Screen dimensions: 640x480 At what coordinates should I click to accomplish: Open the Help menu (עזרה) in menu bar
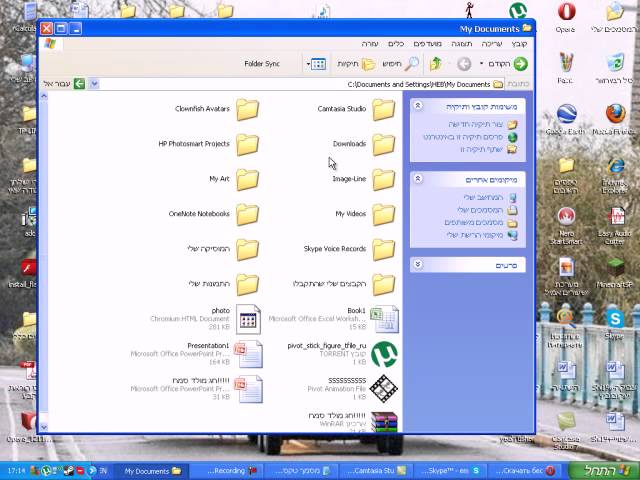(x=368, y=44)
